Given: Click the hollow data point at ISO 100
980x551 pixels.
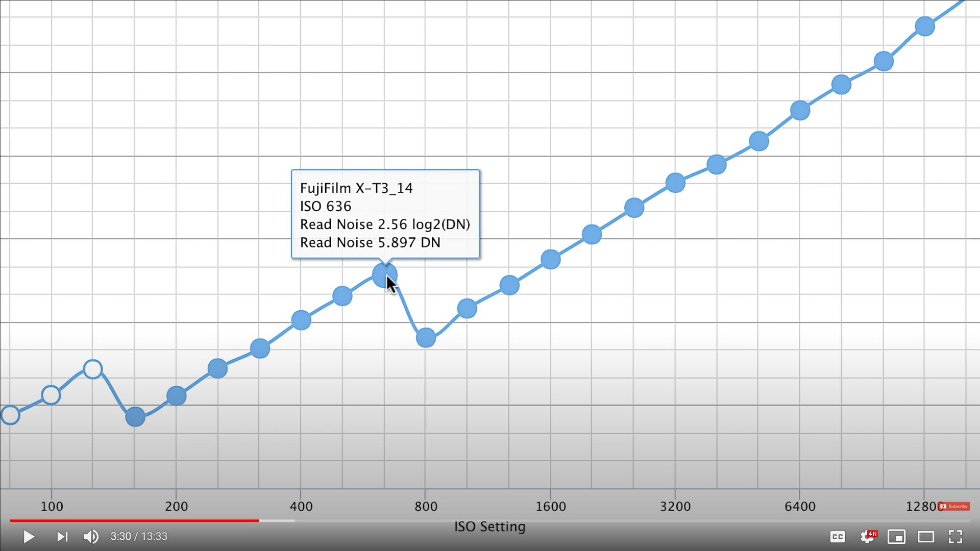Looking at the screenshot, I should click(51, 395).
